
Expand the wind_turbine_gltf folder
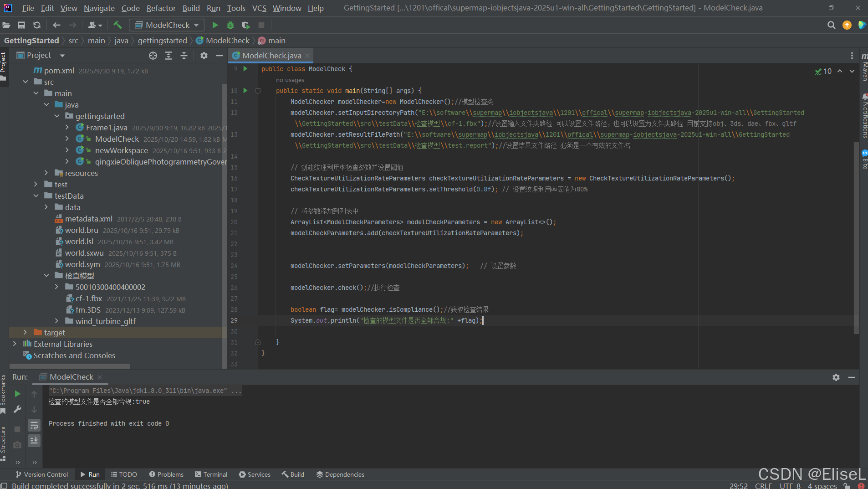56,321
